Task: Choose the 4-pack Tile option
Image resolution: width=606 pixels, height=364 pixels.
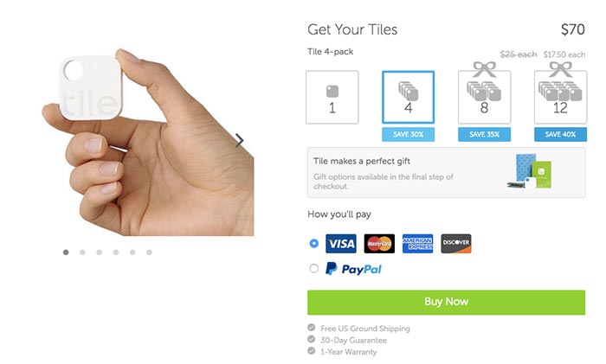Action: coord(408,98)
